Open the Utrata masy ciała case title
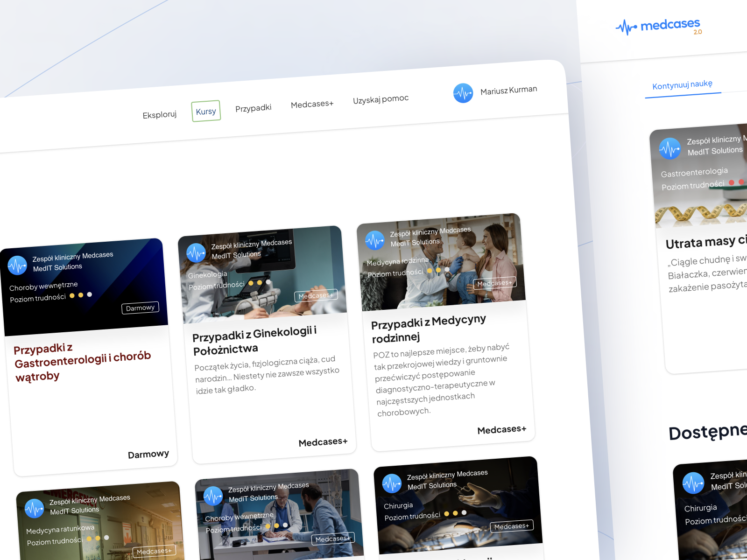Screen dimensions: 747x560 pyautogui.click(x=706, y=242)
